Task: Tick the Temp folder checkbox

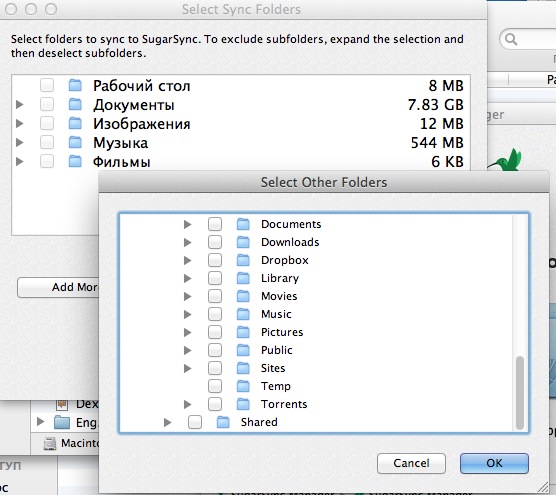Action: tap(215, 386)
